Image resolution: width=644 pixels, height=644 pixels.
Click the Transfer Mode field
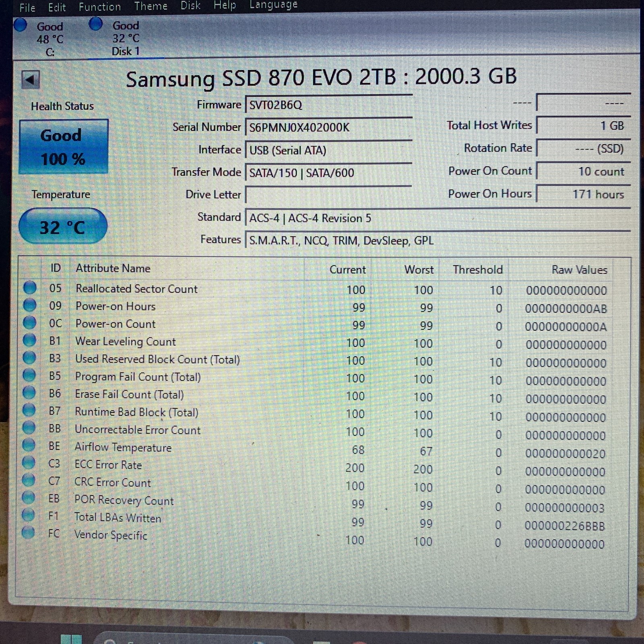[328, 173]
